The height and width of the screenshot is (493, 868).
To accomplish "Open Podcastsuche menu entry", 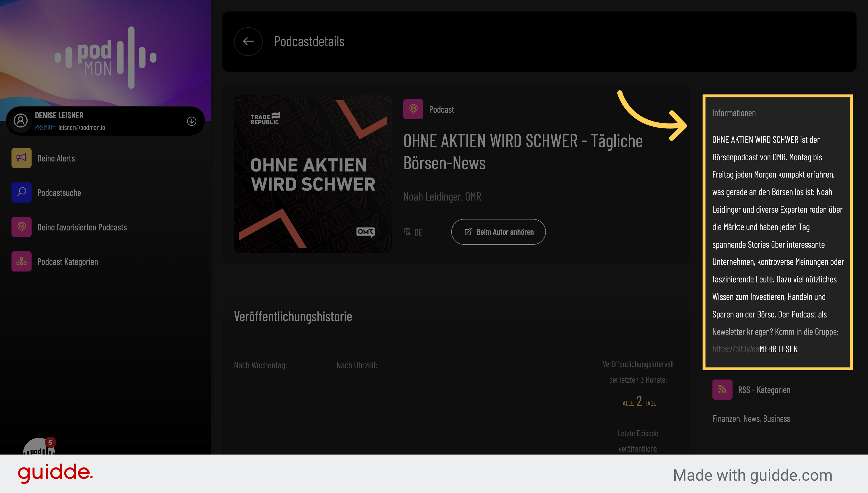I will (x=59, y=193).
